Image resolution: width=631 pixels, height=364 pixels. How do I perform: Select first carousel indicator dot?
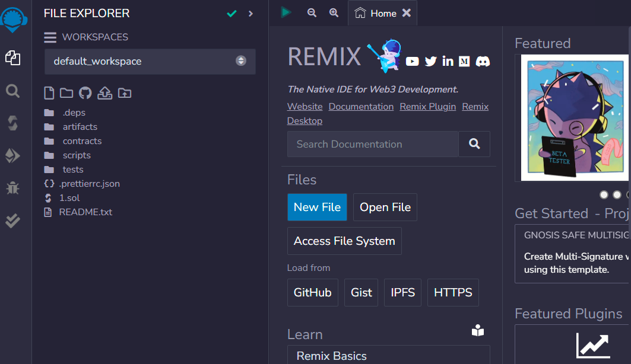604,195
